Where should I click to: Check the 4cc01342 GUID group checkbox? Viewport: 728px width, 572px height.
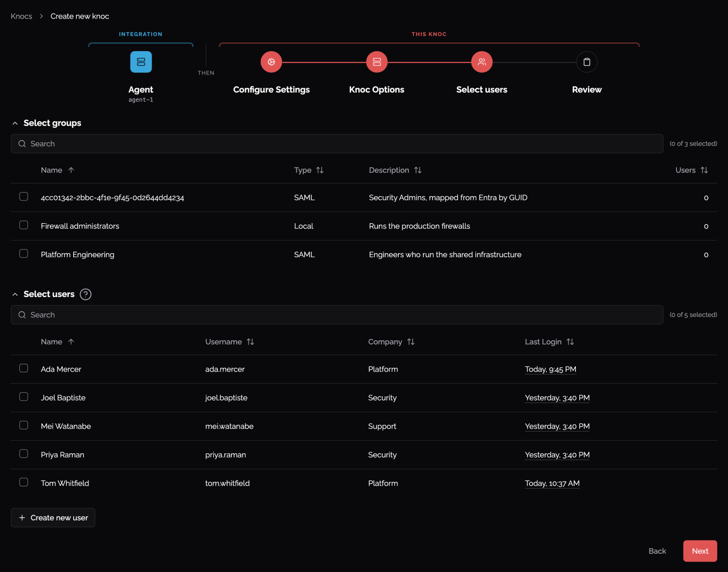pos(24,197)
